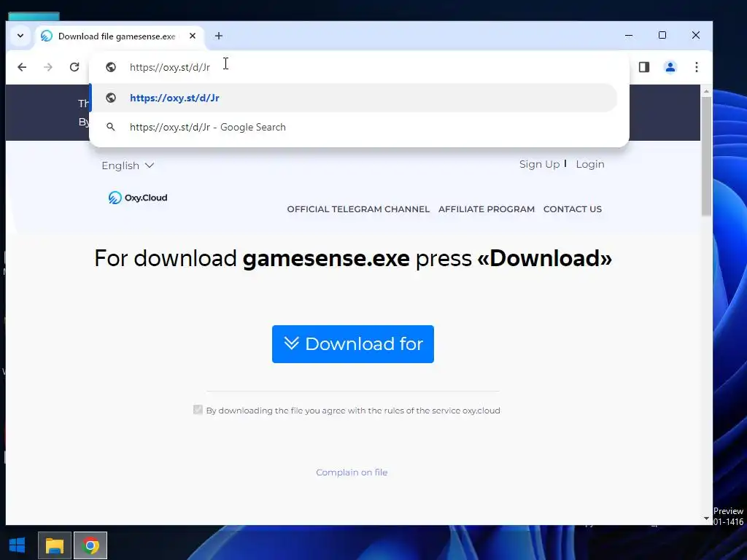The width and height of the screenshot is (747, 560).
Task: Open Official Telegram Channel menu item
Action: pyautogui.click(x=358, y=209)
